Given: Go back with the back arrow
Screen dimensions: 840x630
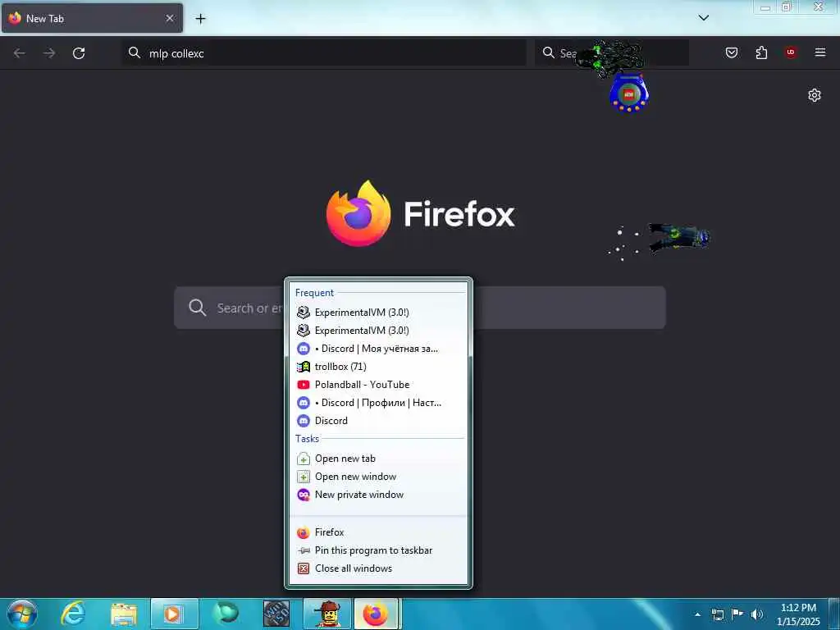Looking at the screenshot, I should pos(20,53).
